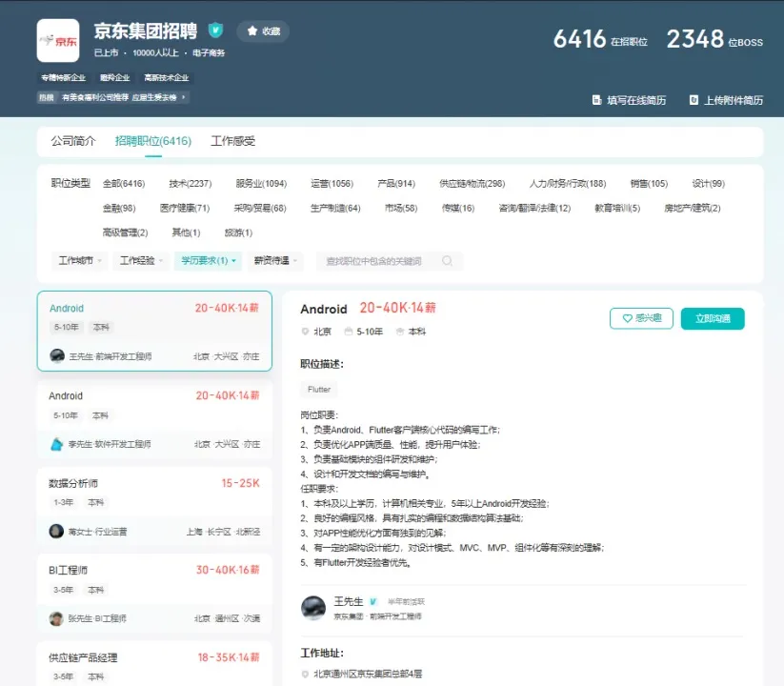Click the JD company logo
This screenshot has height=686, width=784.
pyautogui.click(x=58, y=41)
